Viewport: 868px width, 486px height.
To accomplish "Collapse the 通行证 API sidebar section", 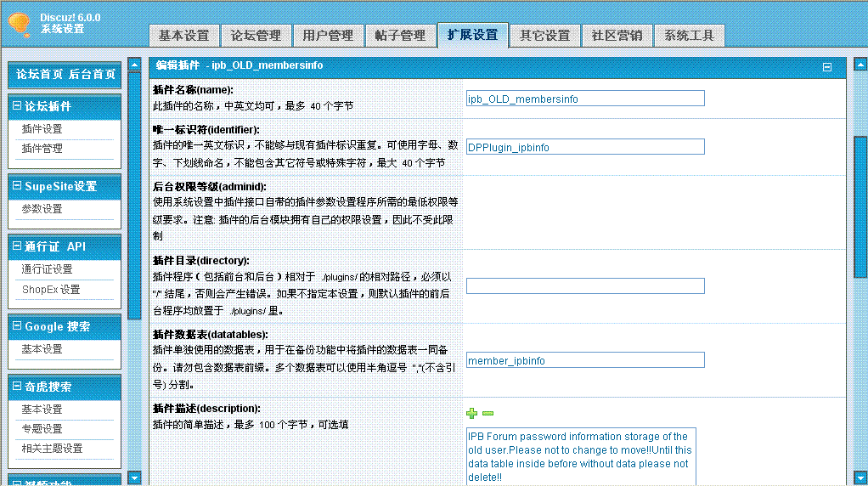I will tap(17, 246).
